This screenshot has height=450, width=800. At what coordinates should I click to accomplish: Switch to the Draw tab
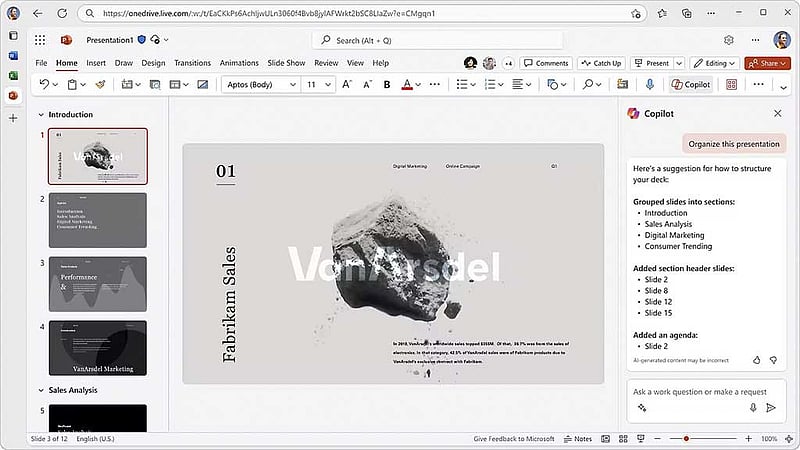tap(123, 63)
